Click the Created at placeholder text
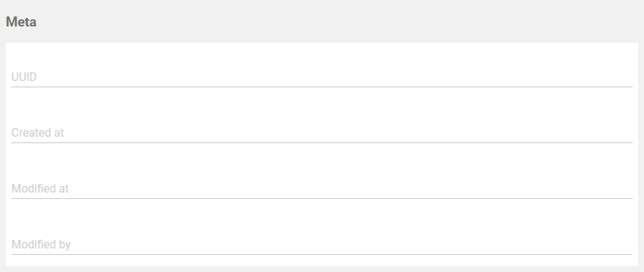644x272 pixels. [38, 132]
